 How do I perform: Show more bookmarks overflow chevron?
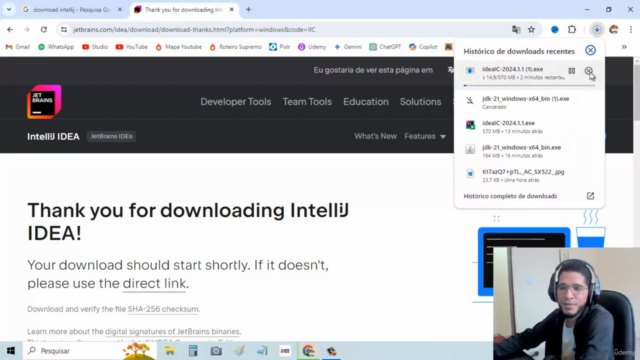tap(624, 47)
